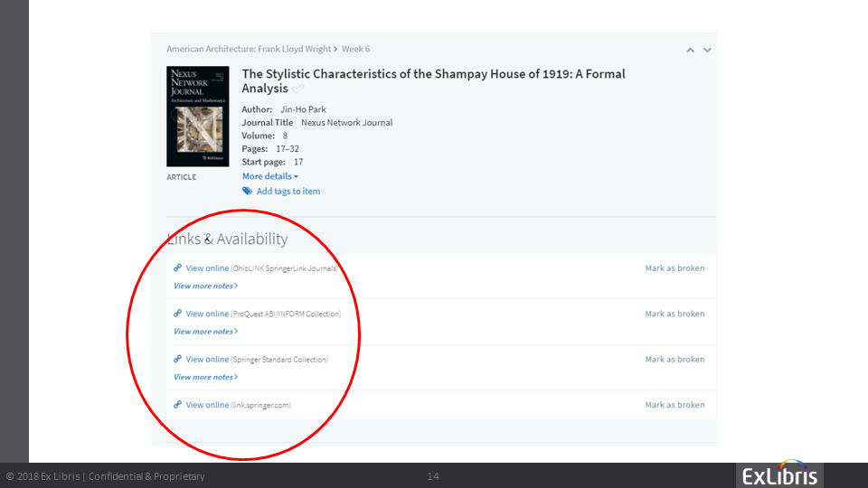This screenshot has height=488, width=868.
Task: Go to next item with down chevron
Action: click(707, 51)
